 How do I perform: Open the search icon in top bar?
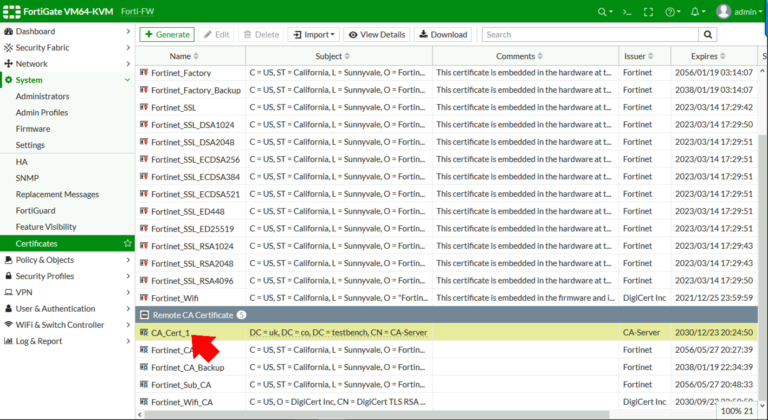pos(604,12)
